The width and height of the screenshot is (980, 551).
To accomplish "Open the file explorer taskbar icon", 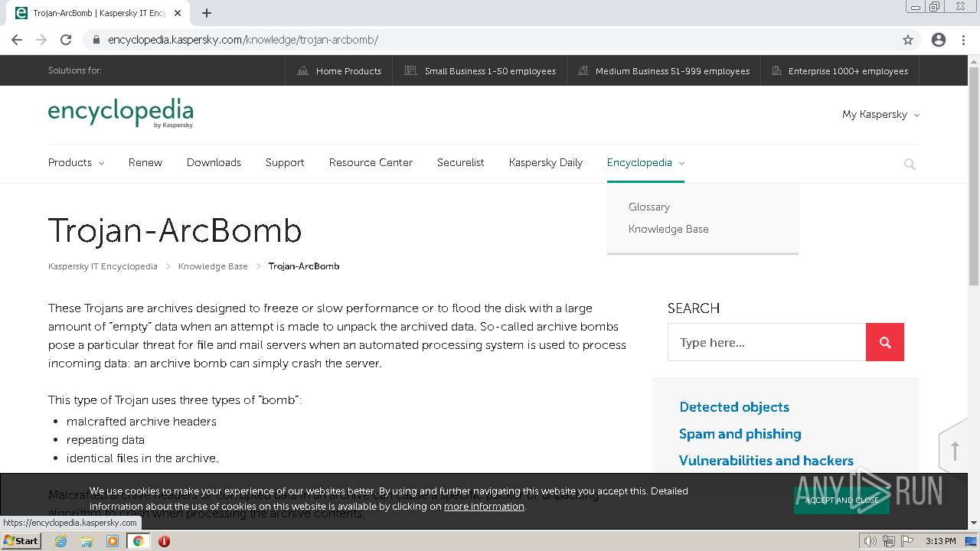I will coord(87,541).
